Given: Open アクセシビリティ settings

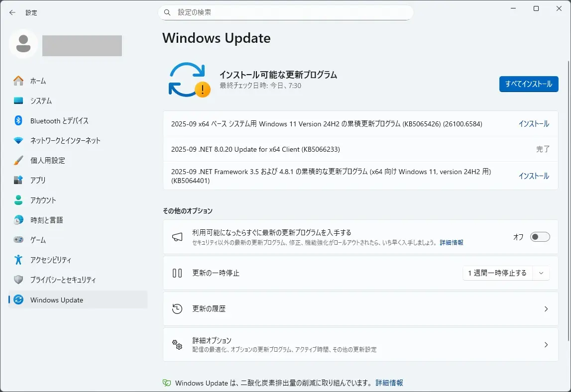Looking at the screenshot, I should coord(78,260).
